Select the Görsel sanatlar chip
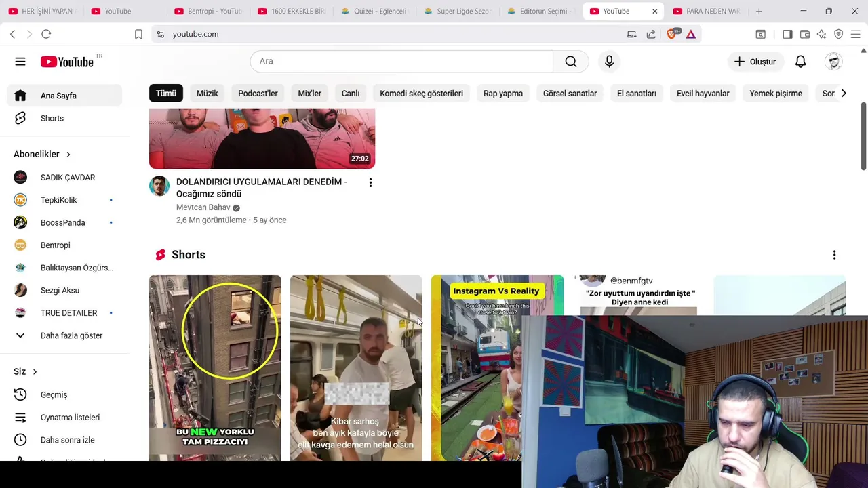 (570, 94)
